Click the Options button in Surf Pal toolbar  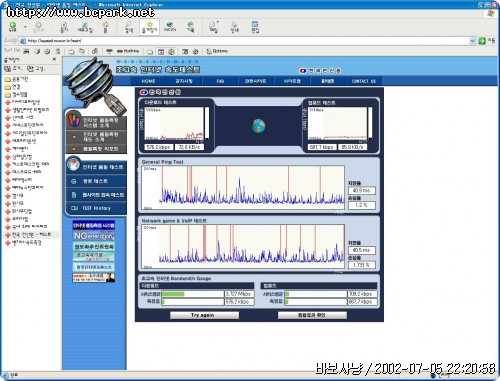pyautogui.click(x=217, y=51)
